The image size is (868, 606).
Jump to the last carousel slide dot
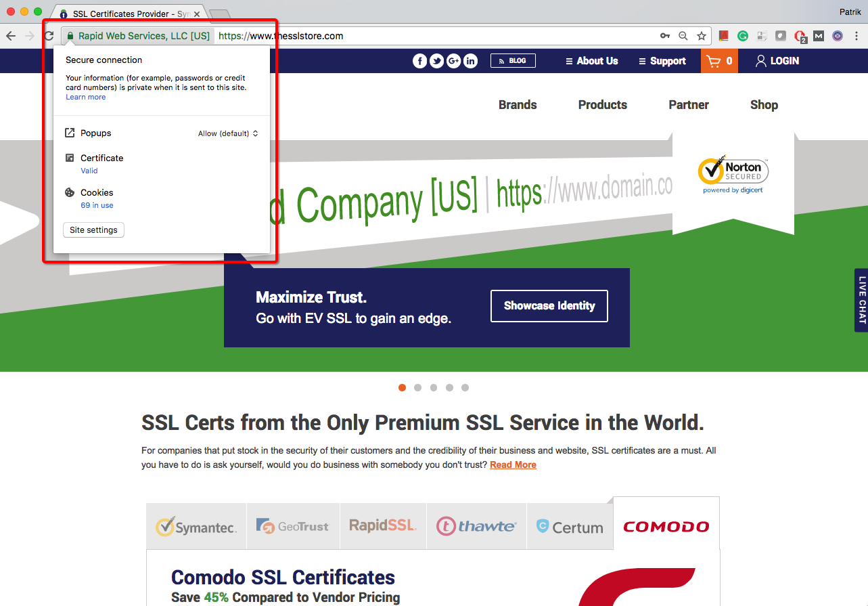pyautogui.click(x=465, y=388)
